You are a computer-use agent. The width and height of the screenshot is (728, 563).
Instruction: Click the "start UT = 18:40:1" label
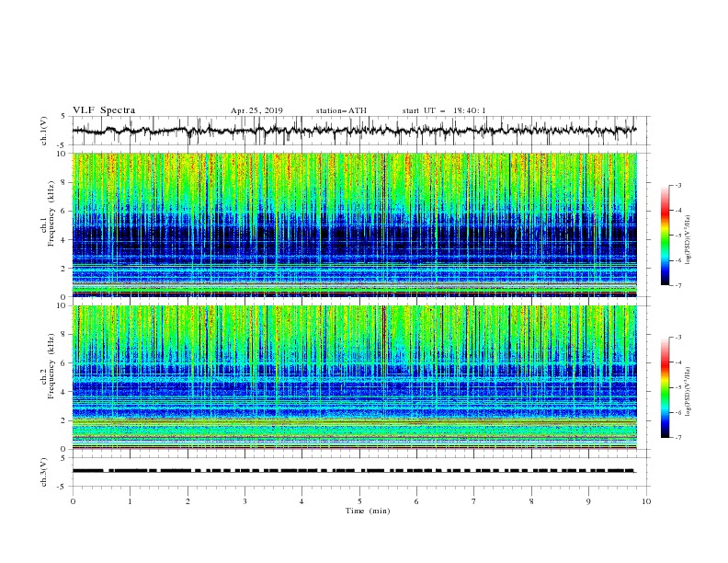click(x=444, y=110)
